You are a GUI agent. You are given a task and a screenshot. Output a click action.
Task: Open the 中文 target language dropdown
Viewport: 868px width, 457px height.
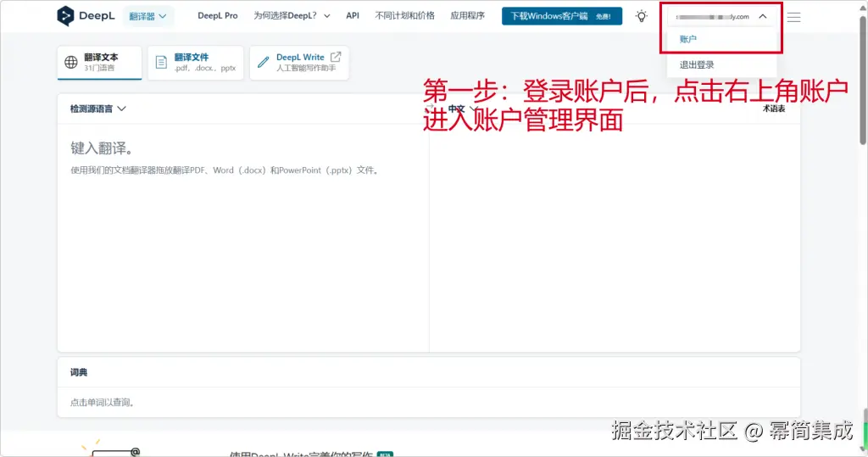point(463,109)
